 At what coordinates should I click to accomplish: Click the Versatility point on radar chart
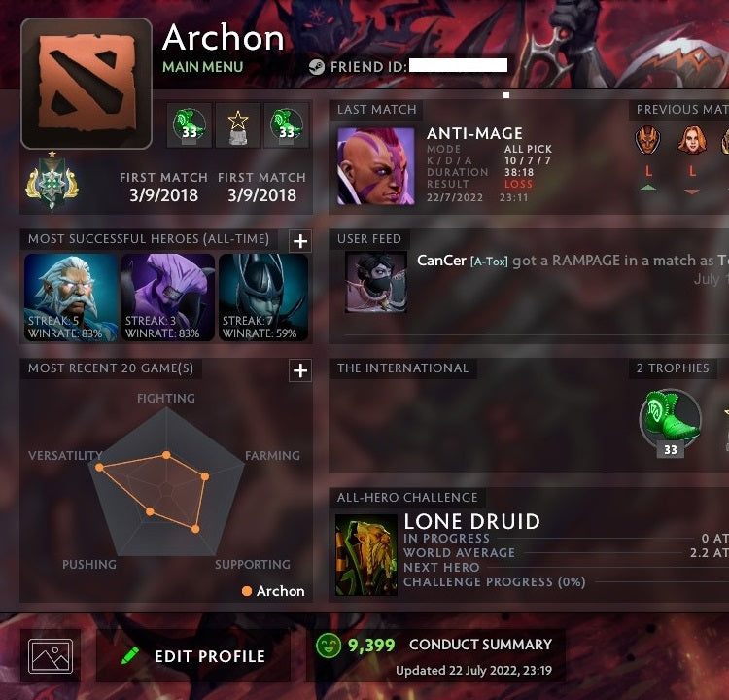pos(99,467)
